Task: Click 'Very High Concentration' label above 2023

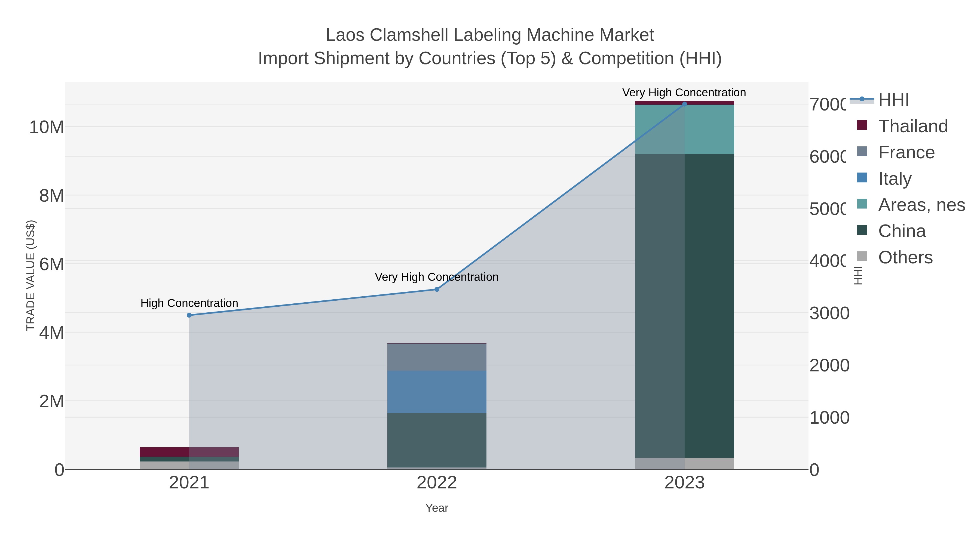Action: point(684,93)
